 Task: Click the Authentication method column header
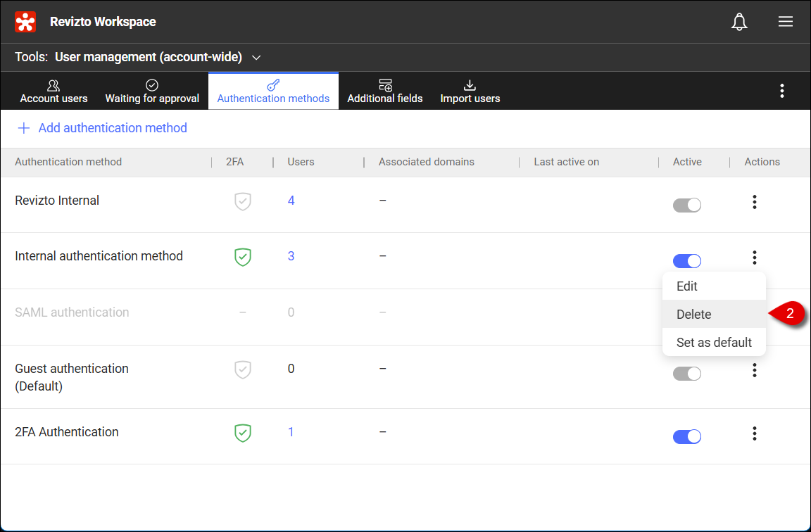[68, 162]
